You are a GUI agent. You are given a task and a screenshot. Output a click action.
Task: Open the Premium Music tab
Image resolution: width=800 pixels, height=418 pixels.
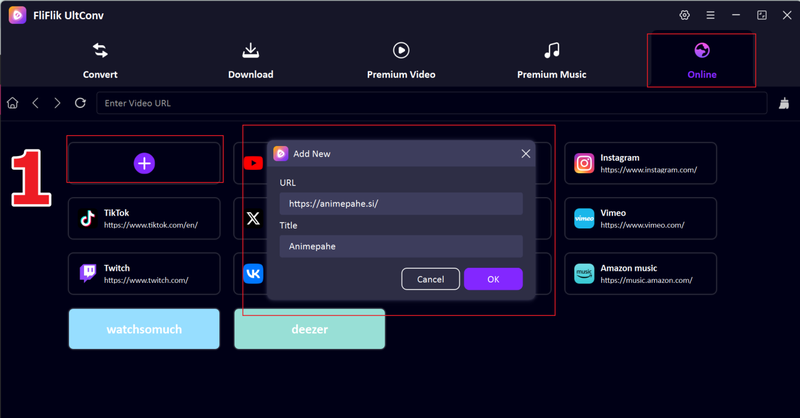(551, 60)
